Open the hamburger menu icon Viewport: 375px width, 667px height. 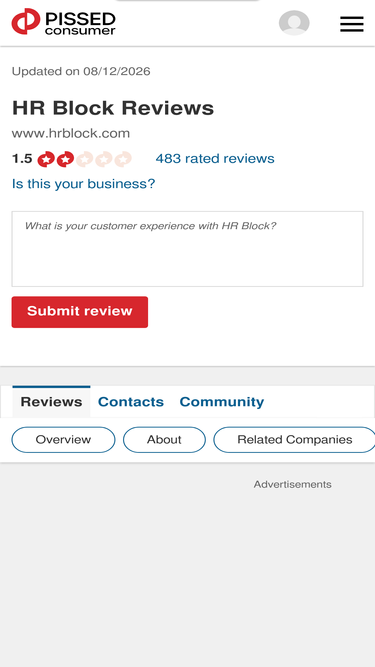point(352,24)
